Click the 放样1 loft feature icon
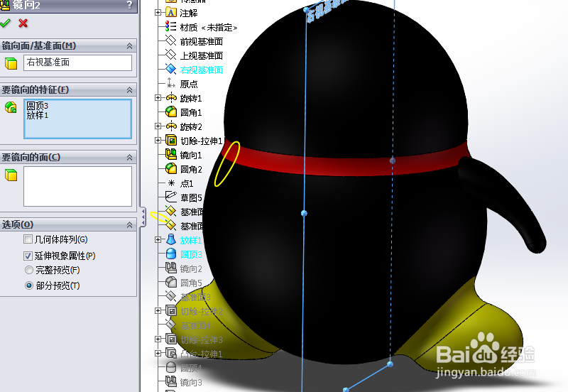This screenshot has height=392, width=568. 171,239
